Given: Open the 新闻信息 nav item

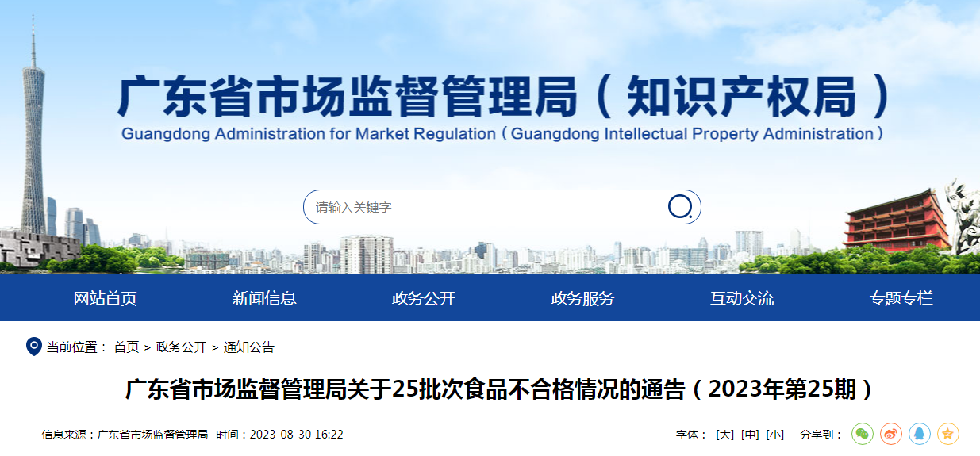Looking at the screenshot, I should point(264,298).
